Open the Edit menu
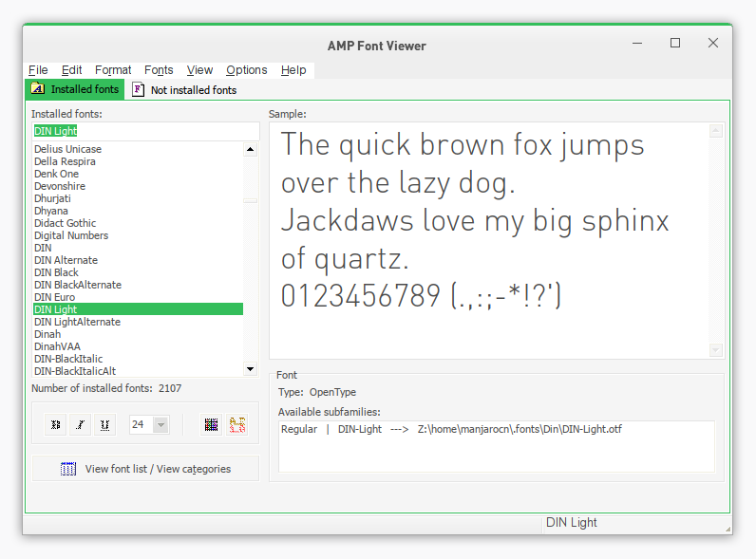 point(71,70)
